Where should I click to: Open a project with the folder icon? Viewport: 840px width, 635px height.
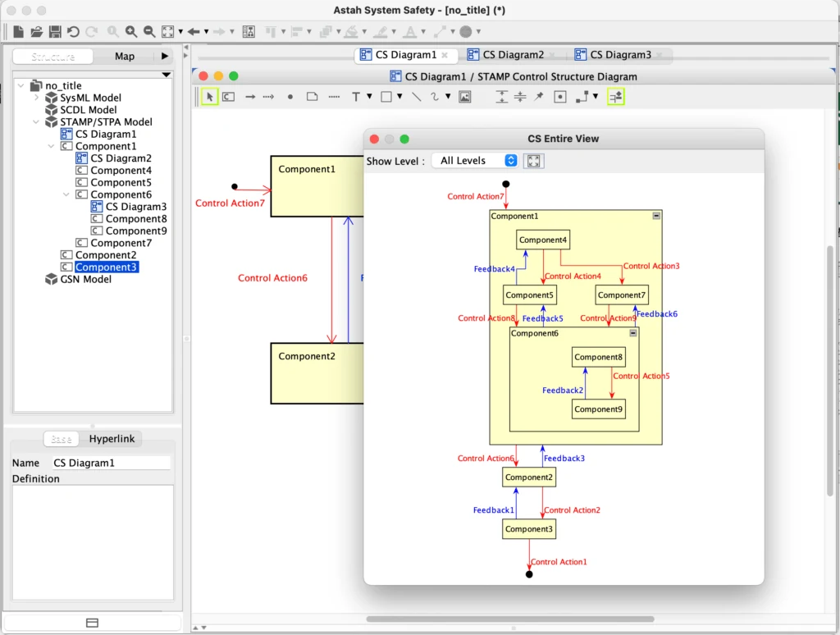[x=36, y=32]
